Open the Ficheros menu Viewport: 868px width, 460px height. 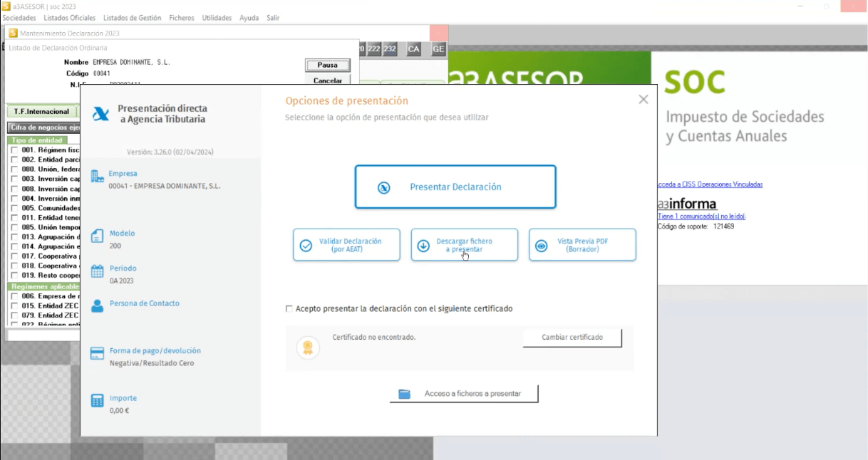coord(182,18)
